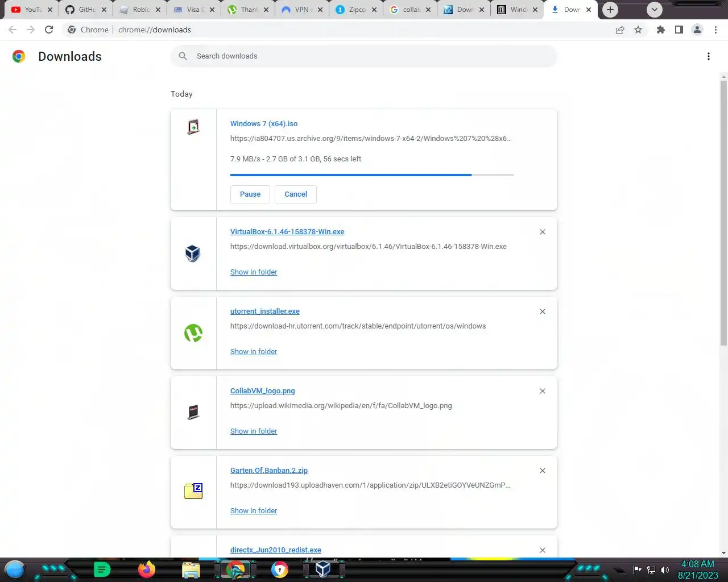The image size is (728, 582).
Task: Show VirtualBox installer in folder
Action: [254, 272]
